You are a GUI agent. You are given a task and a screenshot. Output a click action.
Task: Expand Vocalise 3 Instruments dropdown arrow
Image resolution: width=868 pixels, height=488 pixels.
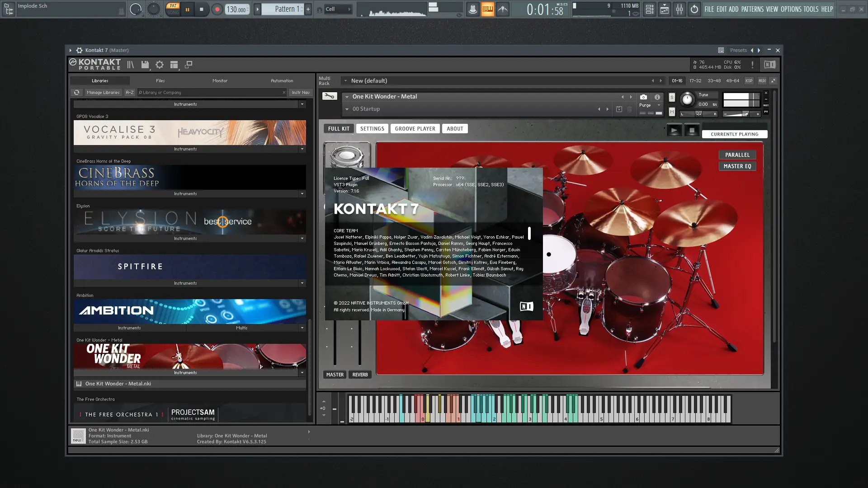coord(302,149)
